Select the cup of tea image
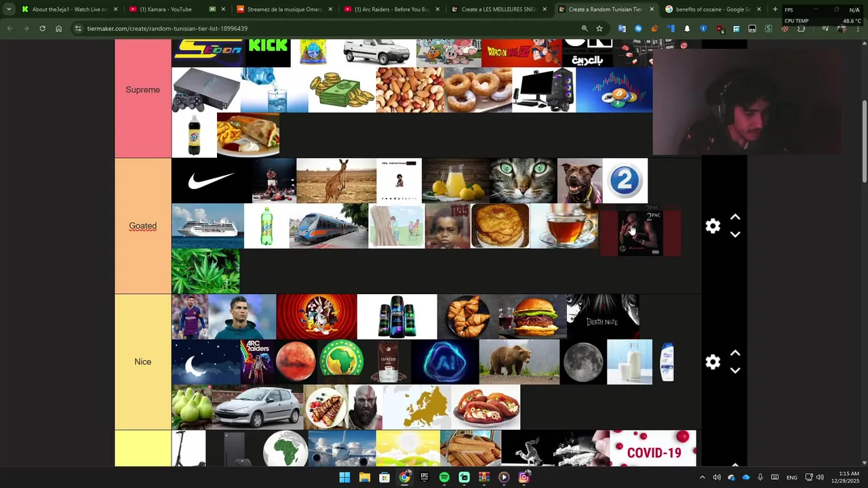Screen dimensions: 868x488 click(x=564, y=226)
